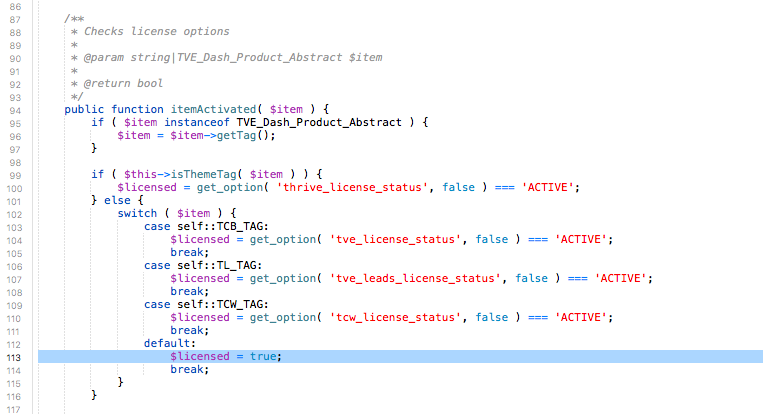Click the 'itemActivated' function name
The width and height of the screenshot is (764, 414).
(213, 109)
